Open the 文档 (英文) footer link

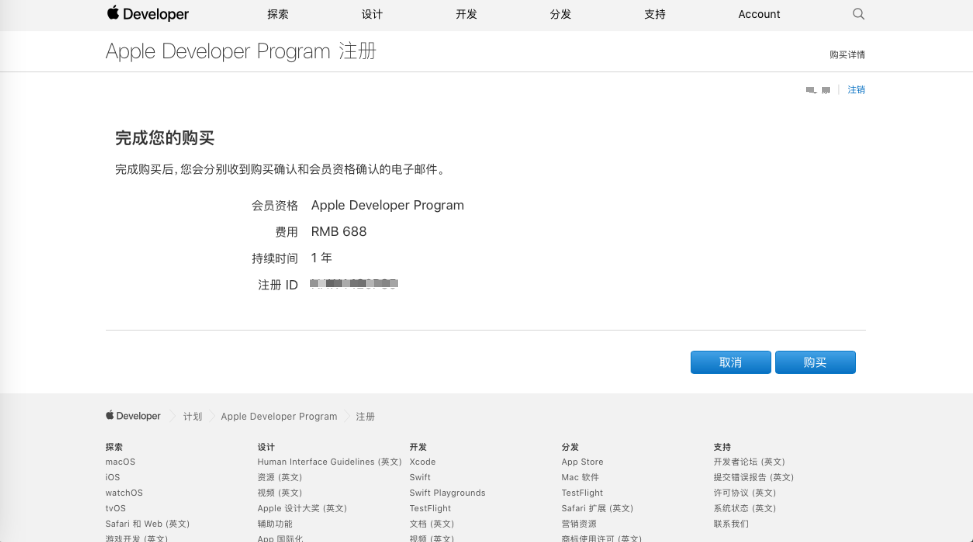[432, 524]
